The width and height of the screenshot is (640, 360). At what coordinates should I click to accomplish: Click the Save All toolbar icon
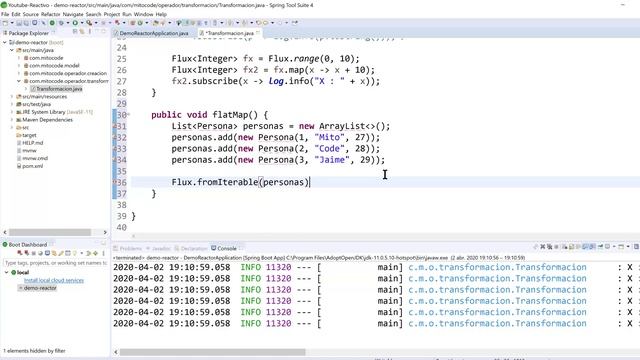pyautogui.click(x=26, y=23)
